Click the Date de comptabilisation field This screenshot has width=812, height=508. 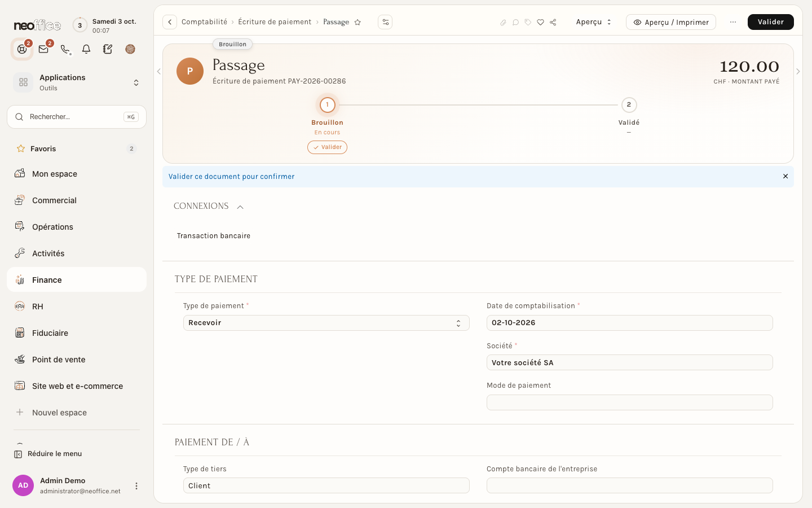629,323
